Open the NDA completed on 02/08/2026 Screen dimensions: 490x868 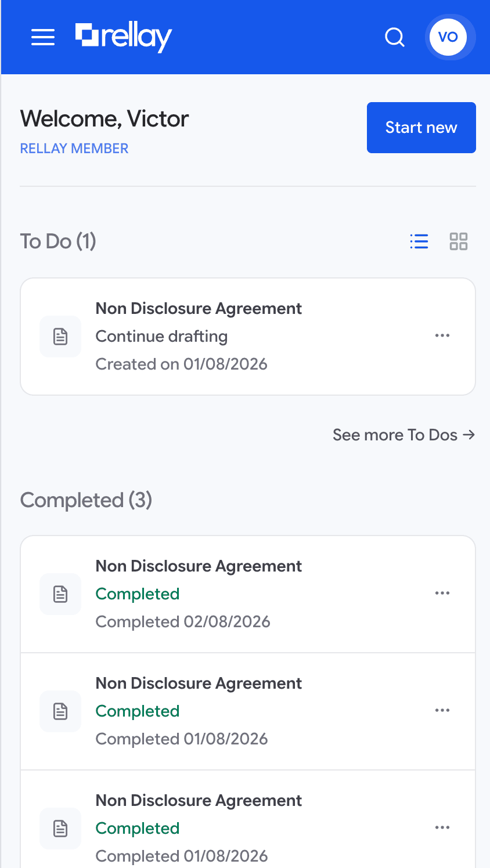[248, 594]
